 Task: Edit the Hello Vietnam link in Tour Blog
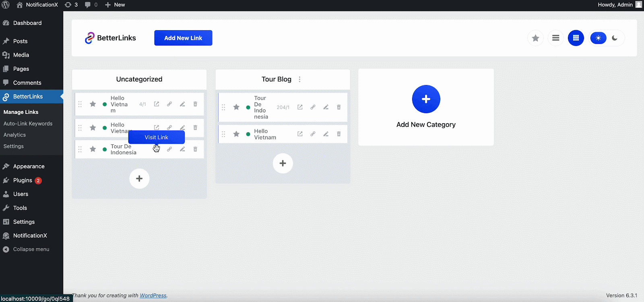(x=326, y=134)
